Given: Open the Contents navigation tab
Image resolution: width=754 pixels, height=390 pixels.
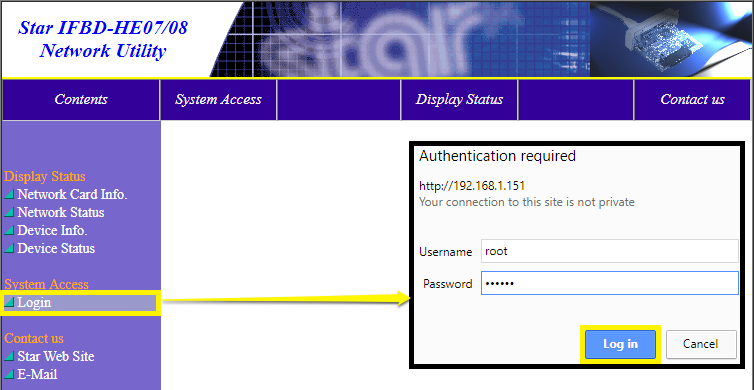Looking at the screenshot, I should 81,100.
